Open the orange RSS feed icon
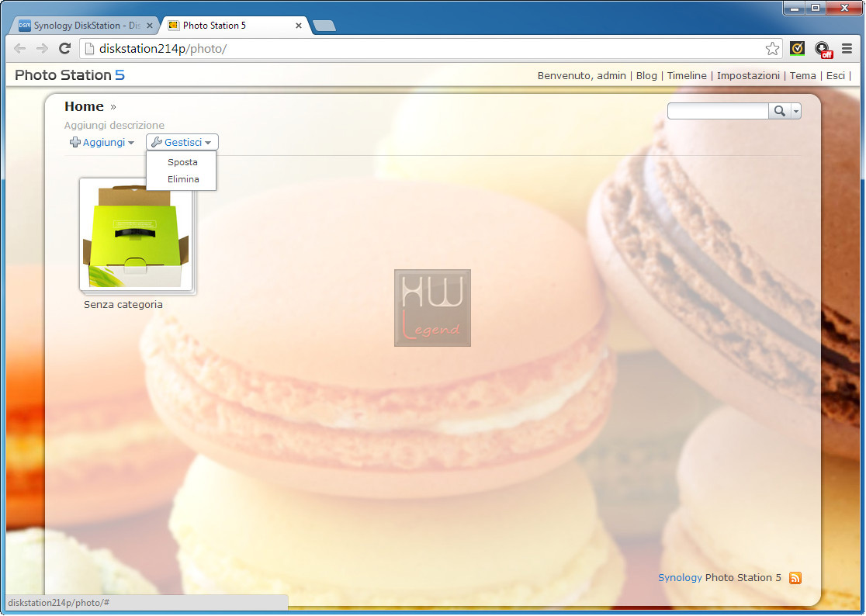 tap(795, 578)
